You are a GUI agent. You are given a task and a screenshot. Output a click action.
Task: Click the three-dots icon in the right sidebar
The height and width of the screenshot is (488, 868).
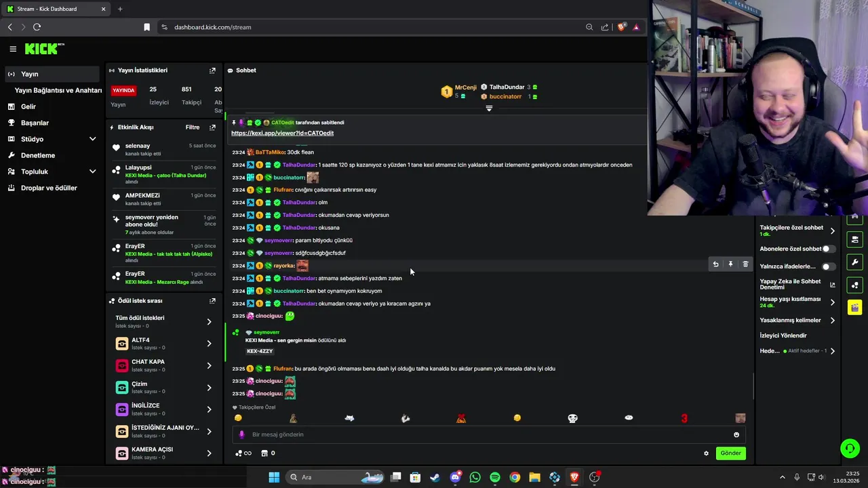coord(855,285)
